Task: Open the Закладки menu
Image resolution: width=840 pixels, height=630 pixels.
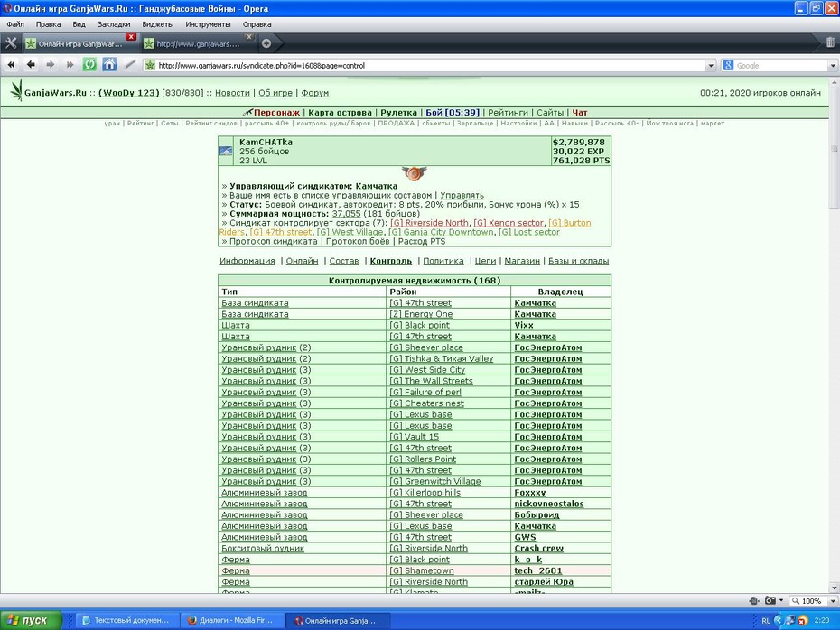Action: pos(114,24)
